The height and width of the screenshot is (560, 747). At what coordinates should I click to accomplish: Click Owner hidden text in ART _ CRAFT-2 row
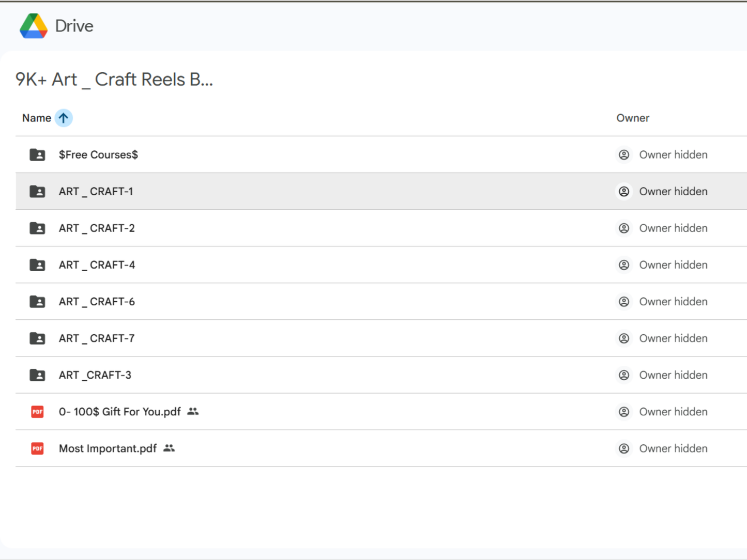(x=673, y=228)
